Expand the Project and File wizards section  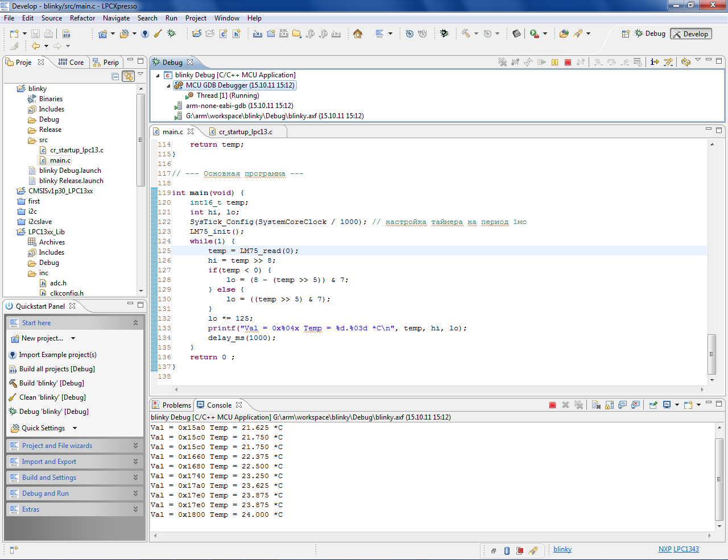135,446
